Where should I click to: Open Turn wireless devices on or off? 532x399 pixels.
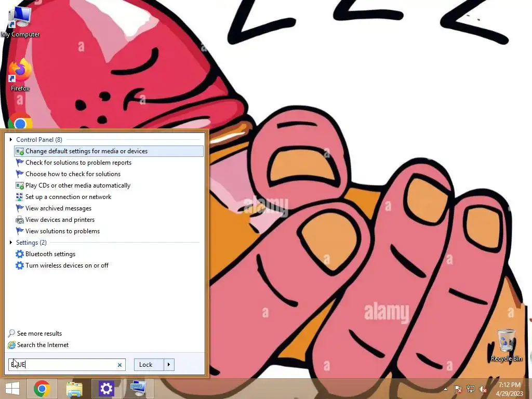pos(109,265)
